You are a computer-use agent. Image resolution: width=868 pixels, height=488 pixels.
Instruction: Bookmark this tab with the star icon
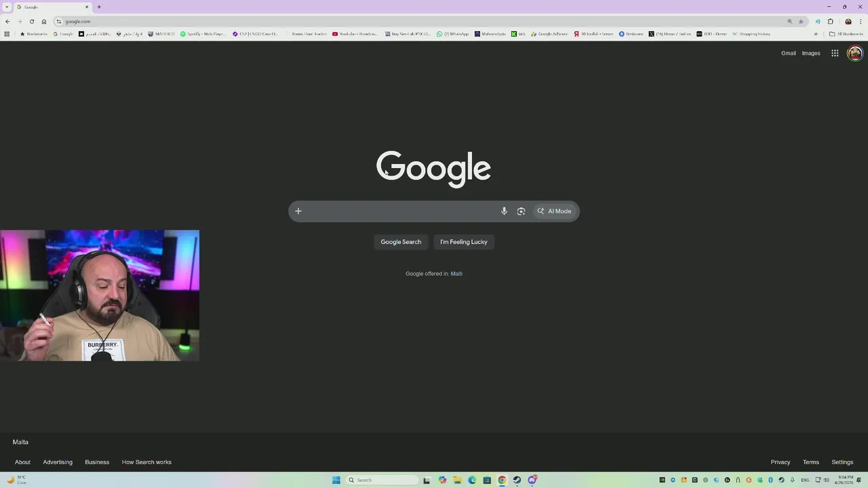801,21
